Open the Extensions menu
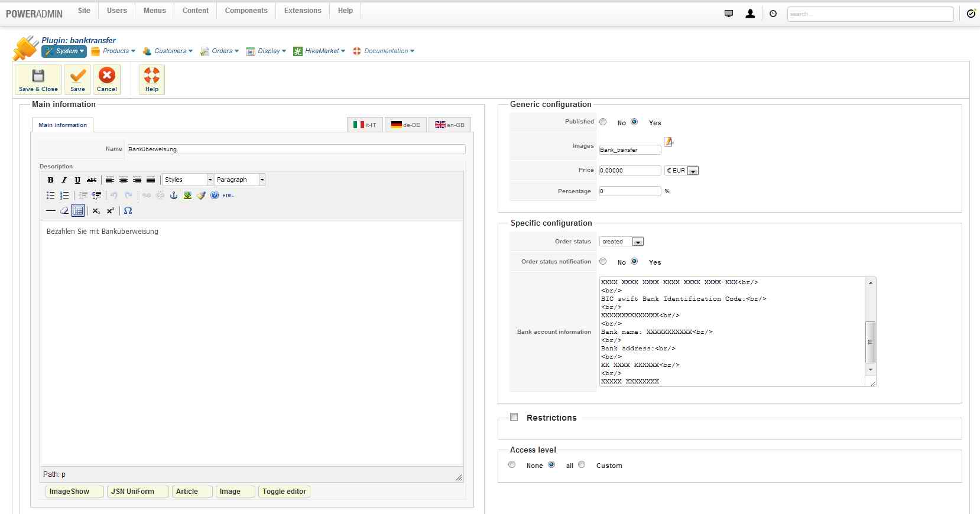The height and width of the screenshot is (514, 980). pos(303,11)
